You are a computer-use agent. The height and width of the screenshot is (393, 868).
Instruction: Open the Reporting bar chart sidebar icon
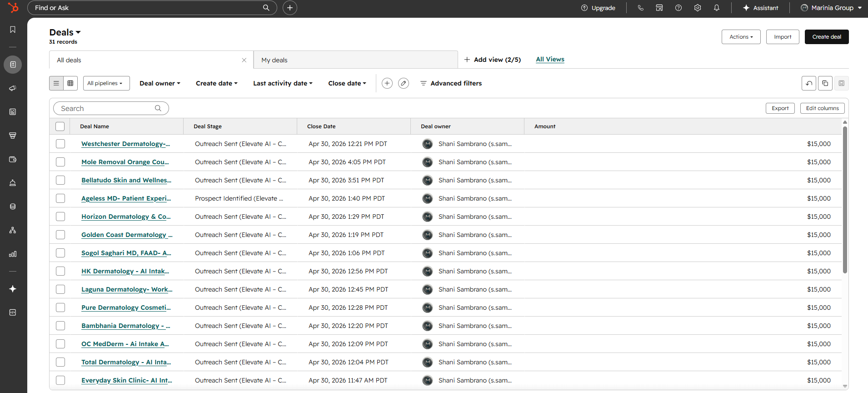(13, 254)
